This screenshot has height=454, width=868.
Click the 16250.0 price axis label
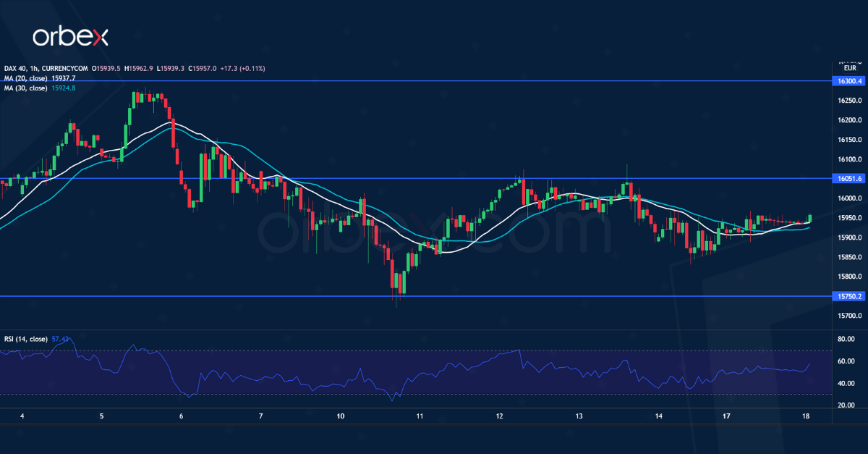point(849,101)
